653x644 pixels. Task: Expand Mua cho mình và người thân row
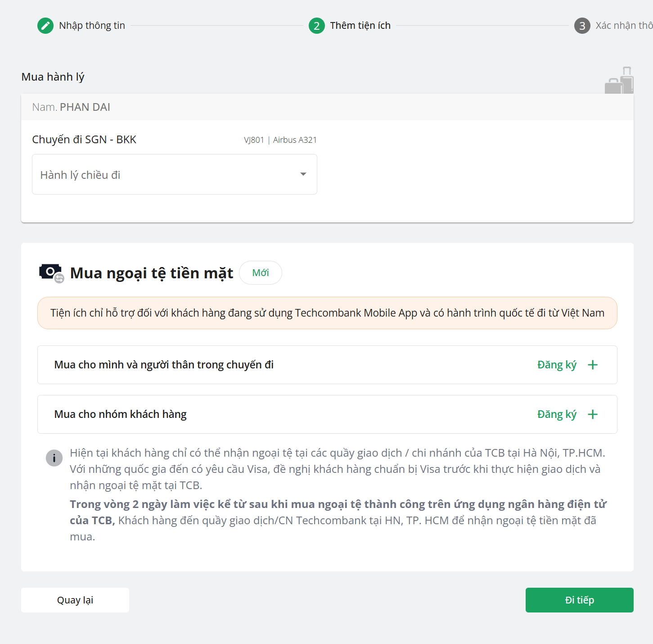pyautogui.click(x=164, y=365)
